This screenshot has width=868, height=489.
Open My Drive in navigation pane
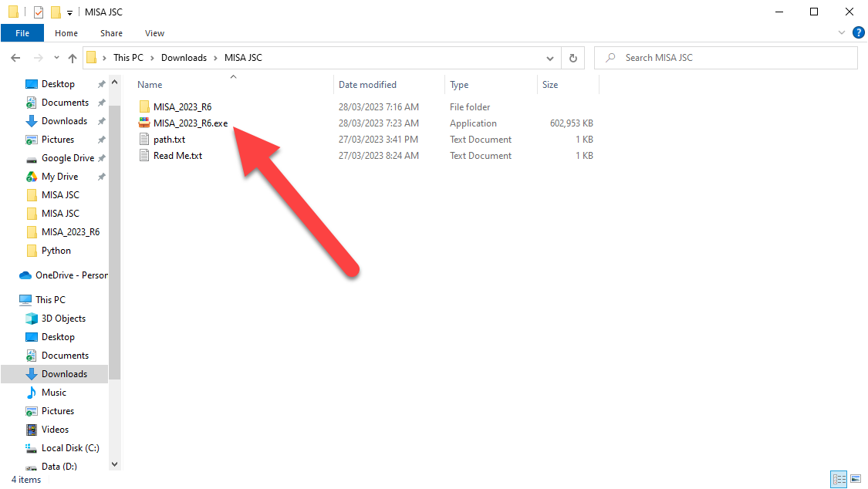[59, 177]
